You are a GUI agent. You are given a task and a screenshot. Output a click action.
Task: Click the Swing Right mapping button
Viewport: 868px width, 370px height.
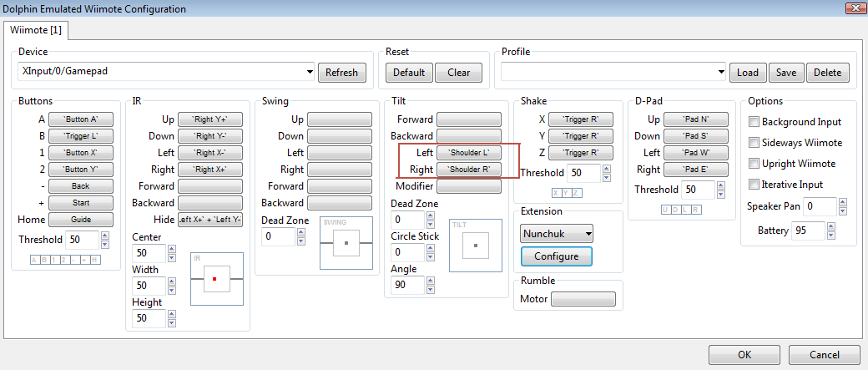[340, 169]
